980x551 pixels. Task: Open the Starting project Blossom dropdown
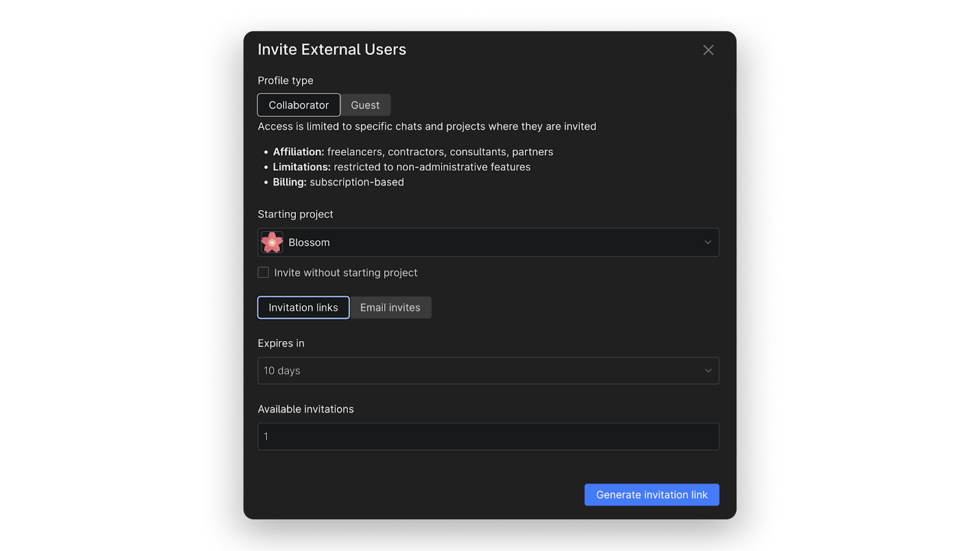[x=488, y=242]
